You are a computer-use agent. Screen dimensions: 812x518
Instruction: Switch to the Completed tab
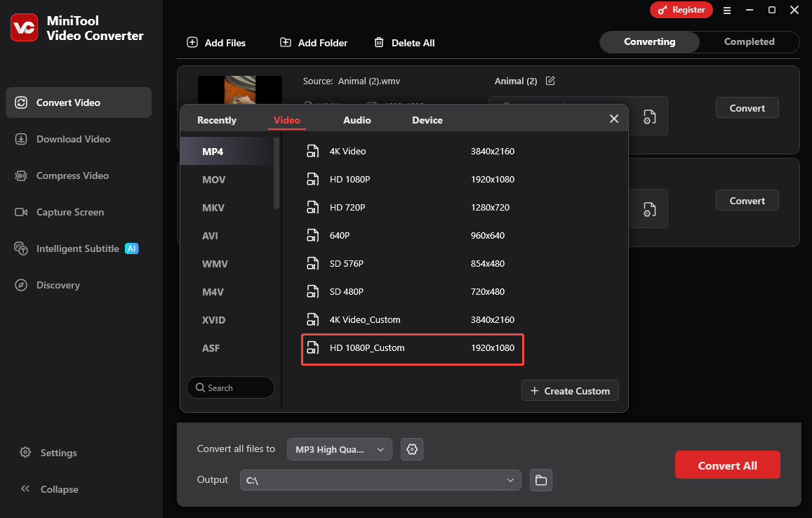coord(749,41)
